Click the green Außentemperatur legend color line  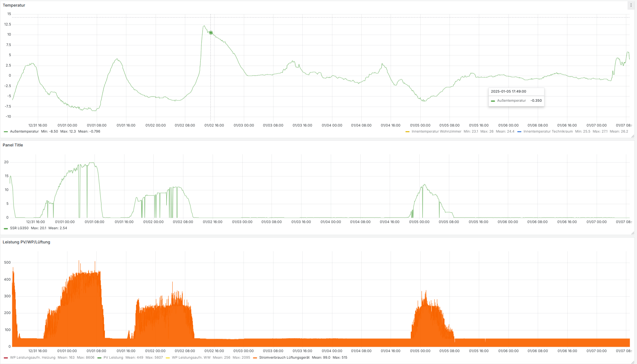pos(6,132)
